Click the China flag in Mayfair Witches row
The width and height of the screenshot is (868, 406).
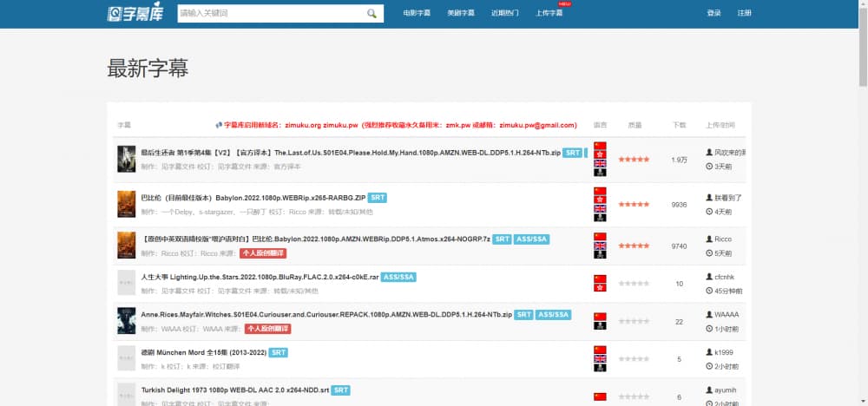[600, 317]
